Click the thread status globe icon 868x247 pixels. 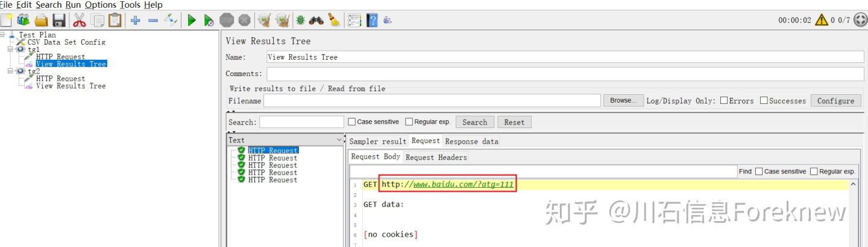tap(860, 20)
